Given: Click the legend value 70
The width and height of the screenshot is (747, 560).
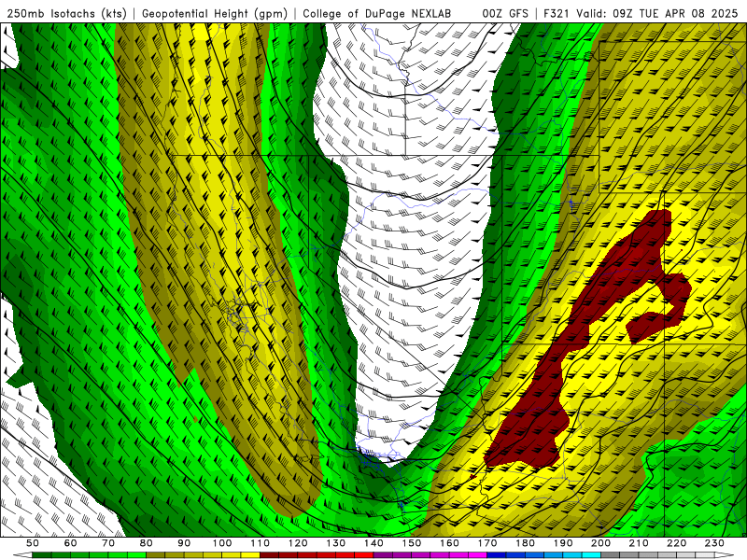Looking at the screenshot, I should tap(108, 543).
